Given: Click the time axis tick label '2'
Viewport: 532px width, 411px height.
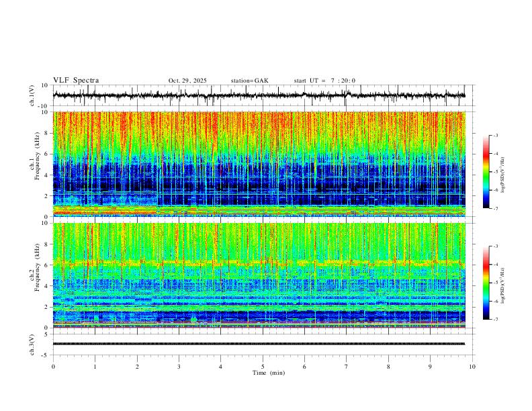Looking at the screenshot, I should click(x=137, y=367).
